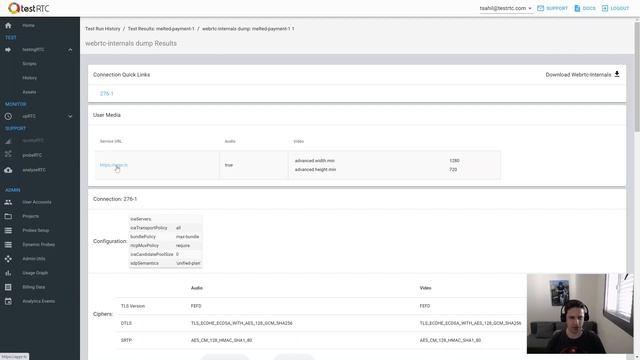The image size is (640, 360).
Task: Open Assets in the sidebar
Action: click(29, 92)
